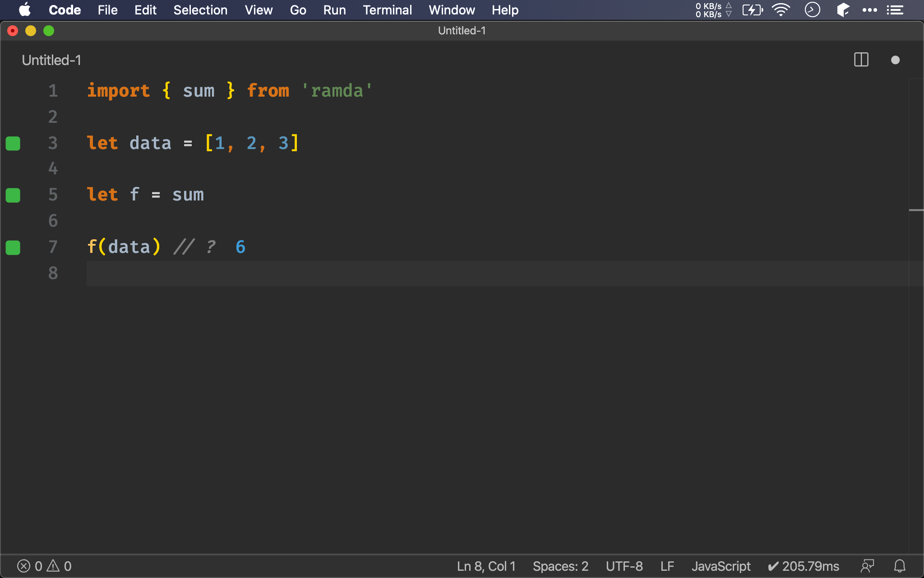Click line number 4 in the gutter
Image resolution: width=924 pixels, height=578 pixels.
click(53, 169)
